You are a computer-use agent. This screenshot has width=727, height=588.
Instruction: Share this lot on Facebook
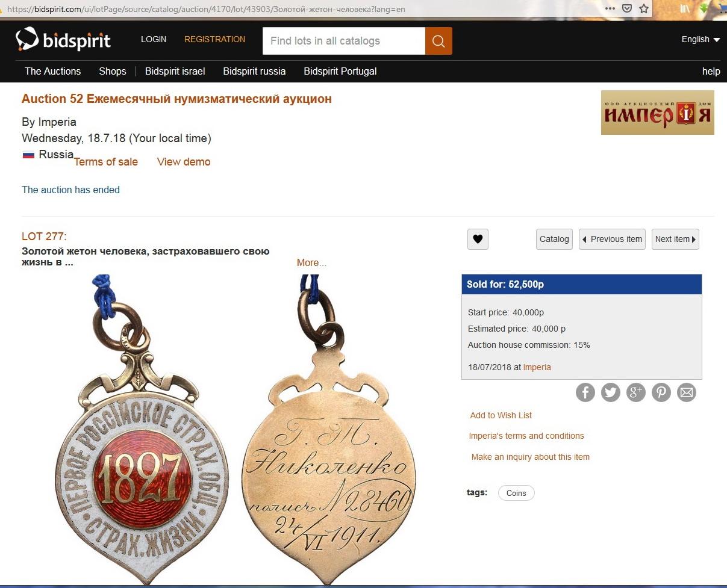click(x=585, y=393)
